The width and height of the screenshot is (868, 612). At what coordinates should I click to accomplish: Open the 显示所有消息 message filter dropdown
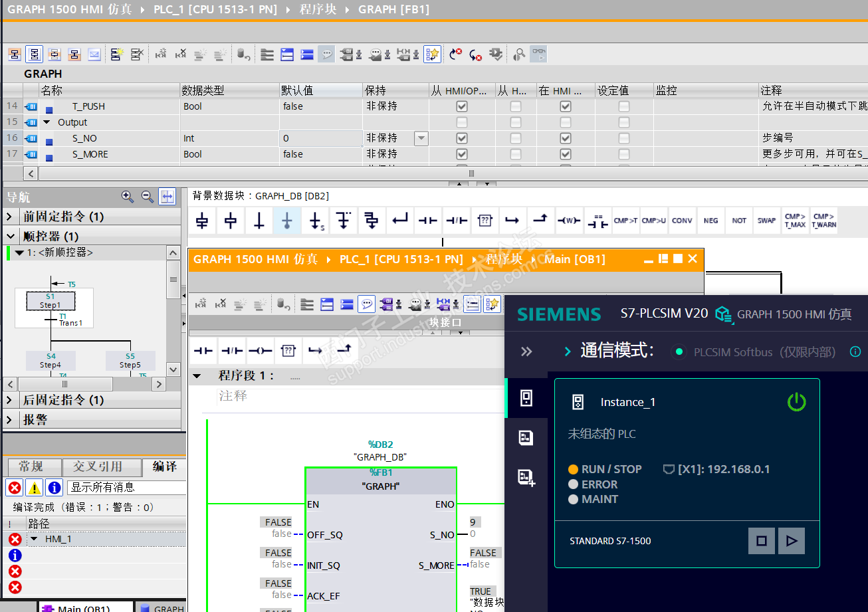tap(126, 487)
